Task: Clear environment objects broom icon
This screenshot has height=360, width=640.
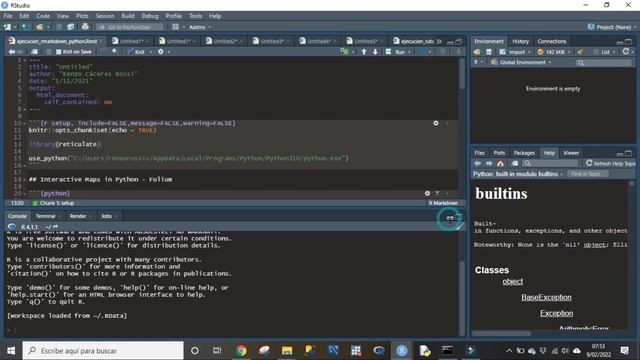Action: pos(580,52)
